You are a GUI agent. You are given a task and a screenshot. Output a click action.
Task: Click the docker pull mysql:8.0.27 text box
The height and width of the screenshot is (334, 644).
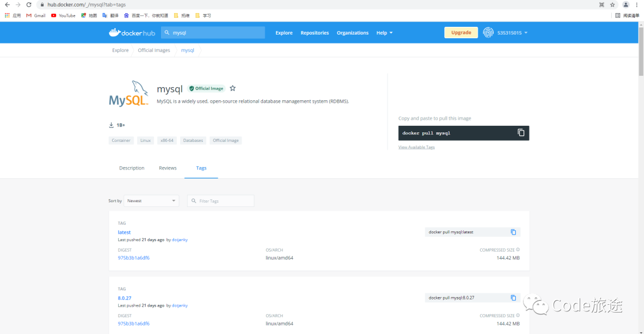[472, 298]
